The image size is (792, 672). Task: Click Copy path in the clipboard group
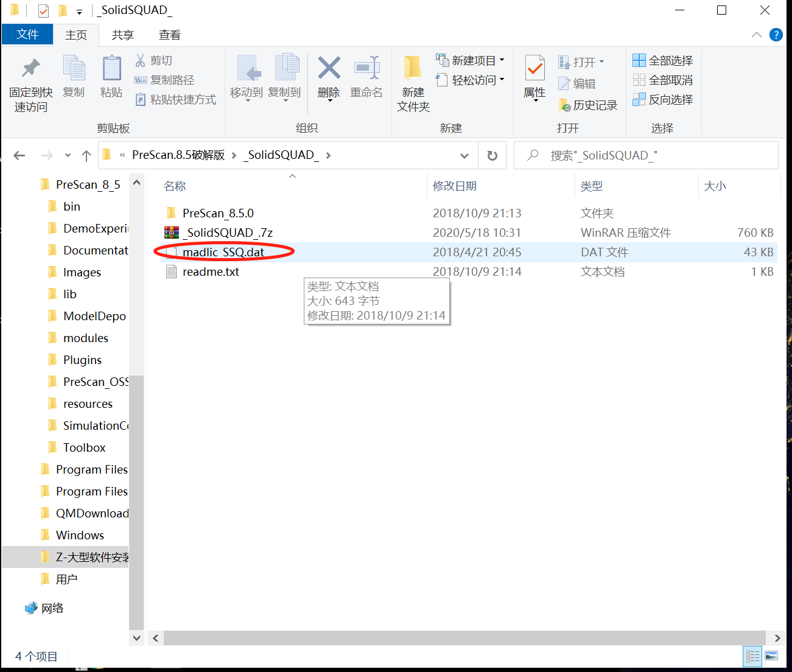[x=164, y=80]
